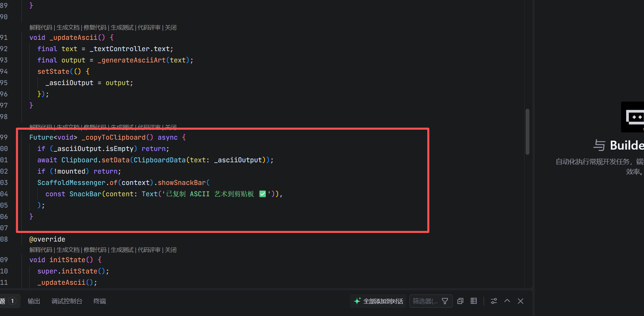Viewport: 644px width, 316px height.
Task: Switch the problems panel to table view
Action: pos(474,301)
